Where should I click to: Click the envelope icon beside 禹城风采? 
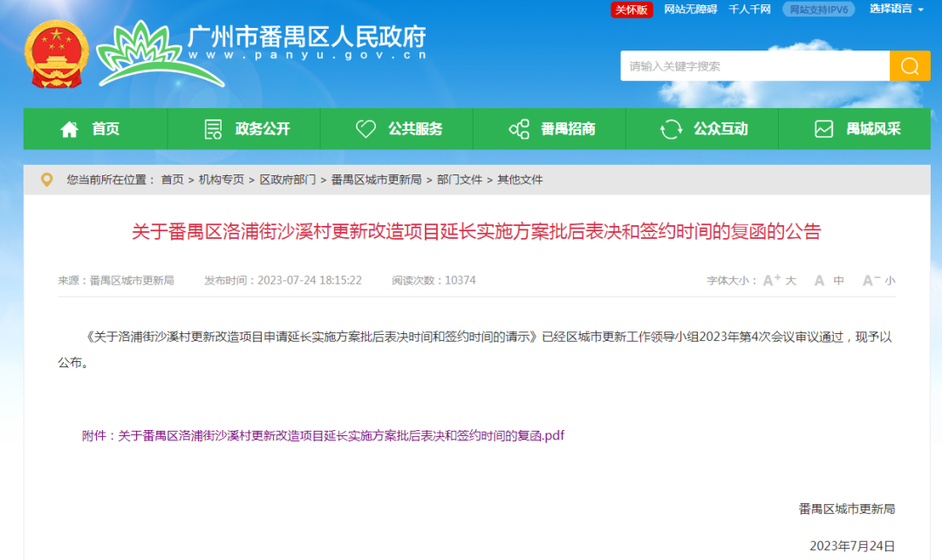822,128
